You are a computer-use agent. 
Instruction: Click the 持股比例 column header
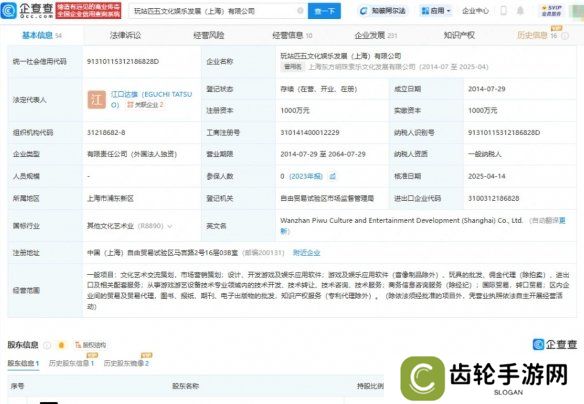point(370,386)
